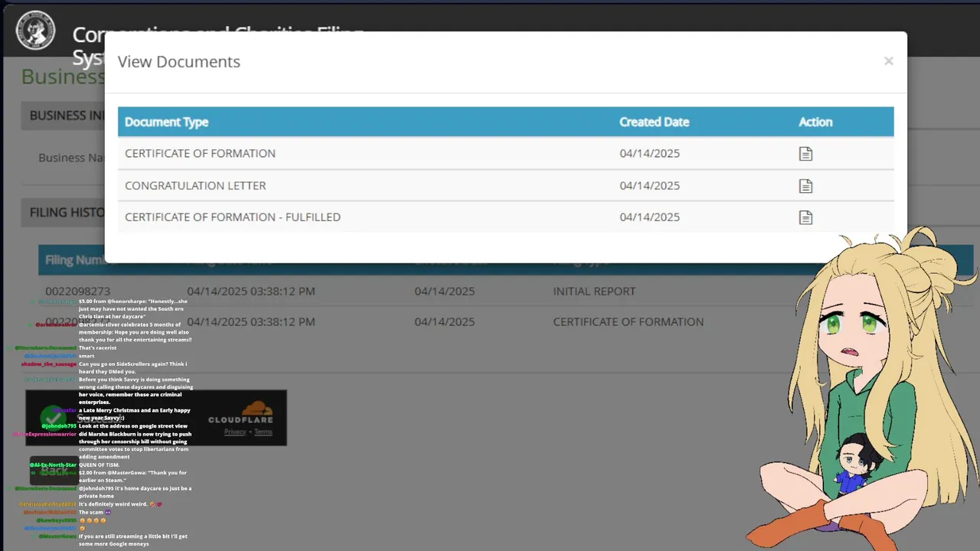This screenshot has height=551, width=980.
Task: Click 04/14/2025 03:38:12 PM filing time, Initial Report row
Action: [251, 292]
